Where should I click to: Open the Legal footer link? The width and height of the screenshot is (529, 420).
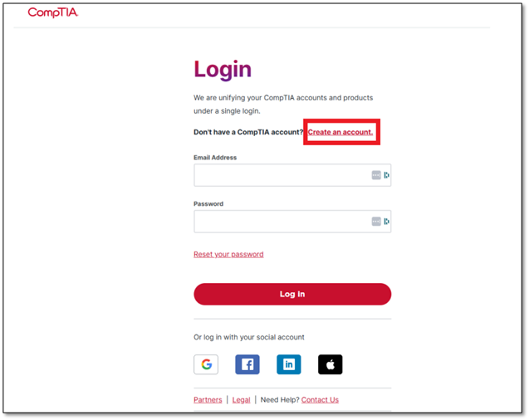tap(241, 400)
